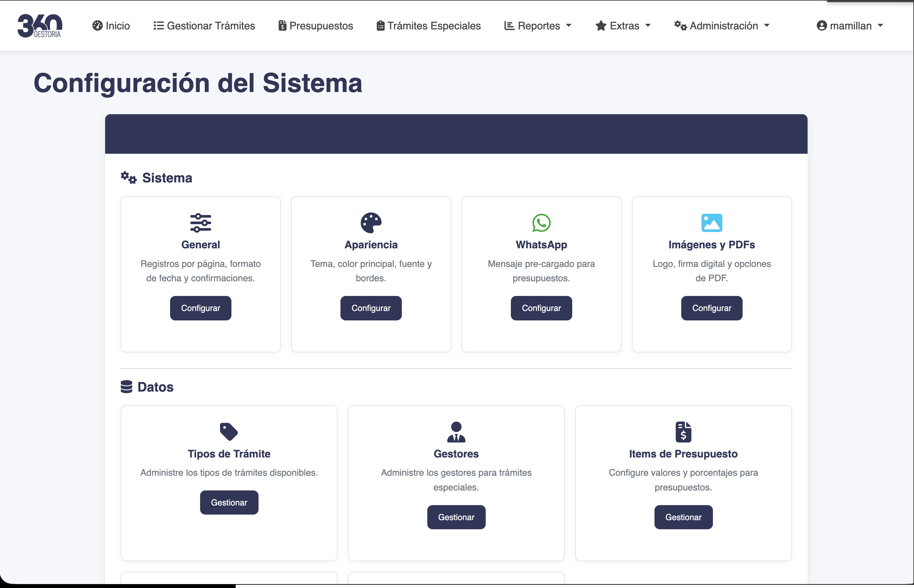The width and height of the screenshot is (914, 588).
Task: Click the Imágenes y PDFs picture icon
Action: (x=711, y=223)
